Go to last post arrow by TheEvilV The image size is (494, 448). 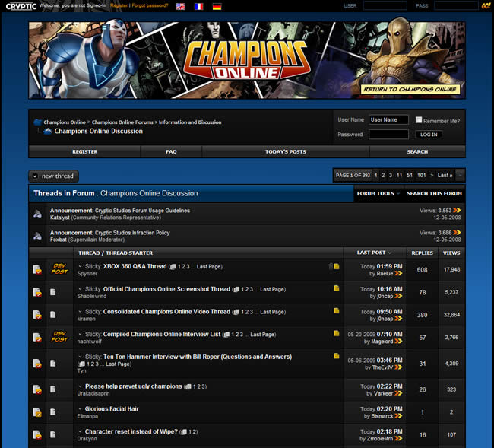point(398,367)
